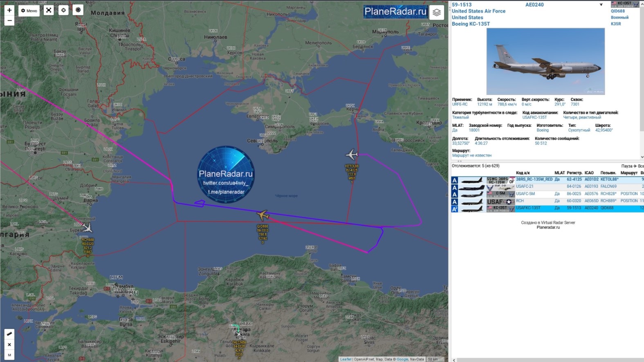Toggle fullscreen map view icon

49,10
